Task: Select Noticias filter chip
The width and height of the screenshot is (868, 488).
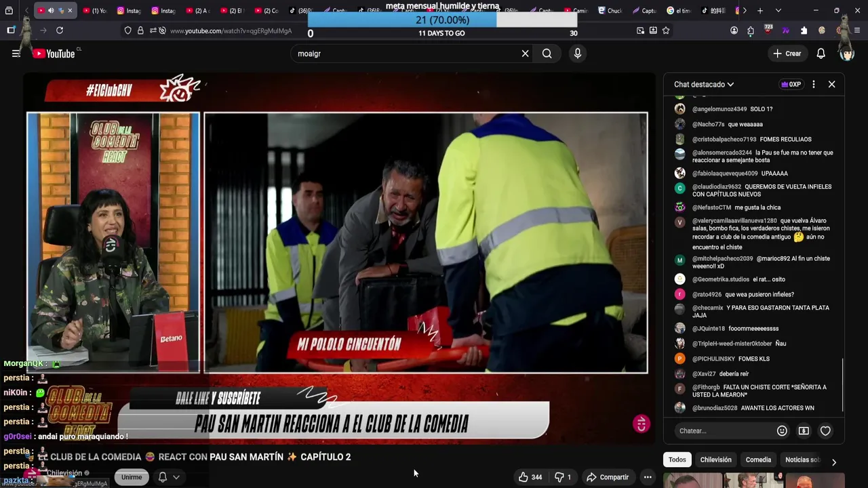Action: click(x=802, y=460)
